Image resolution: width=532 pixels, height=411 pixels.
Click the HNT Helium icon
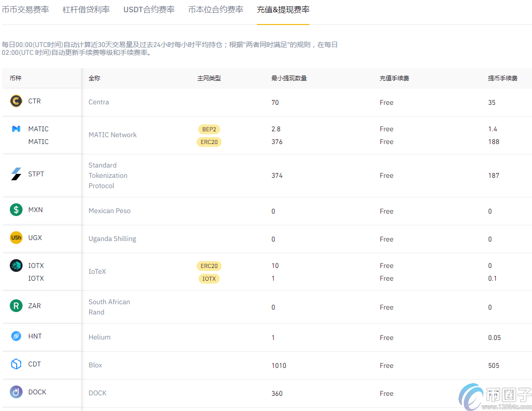point(16,336)
